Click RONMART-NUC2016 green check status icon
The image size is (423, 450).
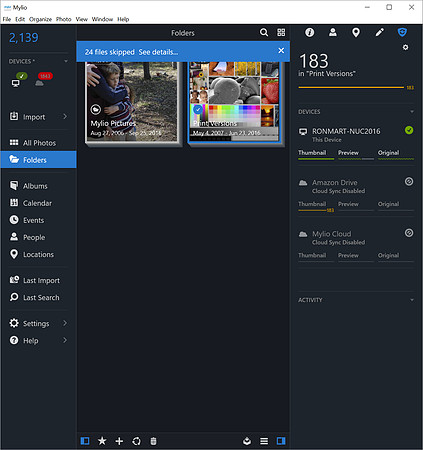(409, 130)
